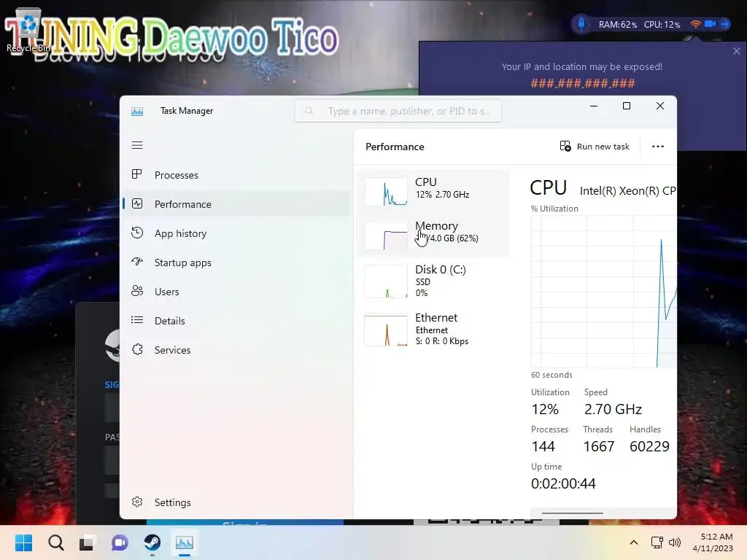The image size is (747, 560).
Task: Click the Startup apps gauge icon
Action: click(137, 262)
